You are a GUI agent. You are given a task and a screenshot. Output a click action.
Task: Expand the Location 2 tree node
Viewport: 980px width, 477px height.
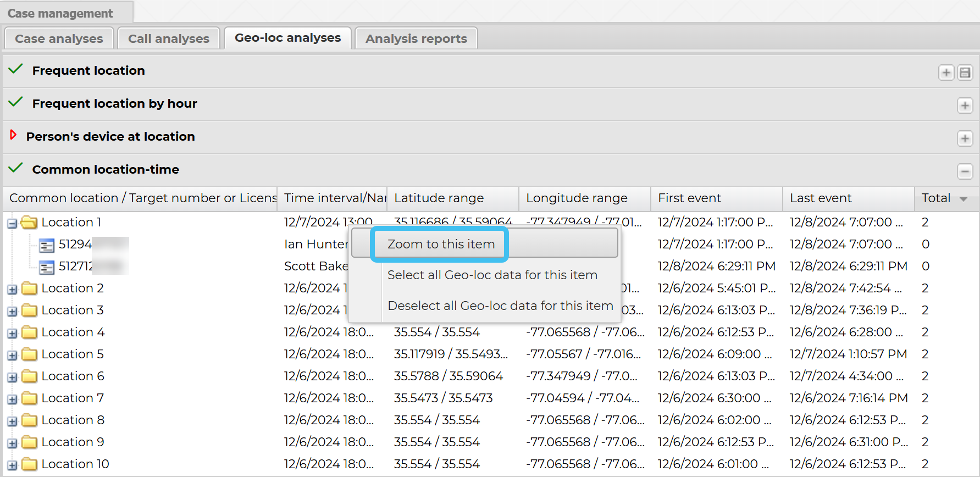(x=12, y=290)
